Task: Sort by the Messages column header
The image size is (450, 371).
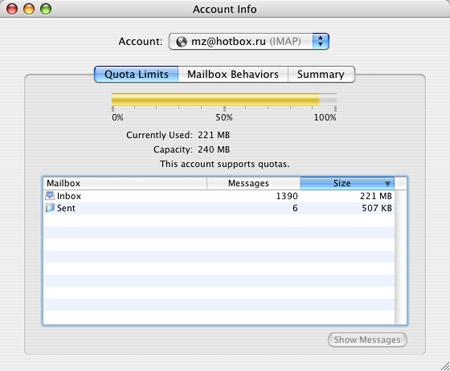Action: [253, 183]
